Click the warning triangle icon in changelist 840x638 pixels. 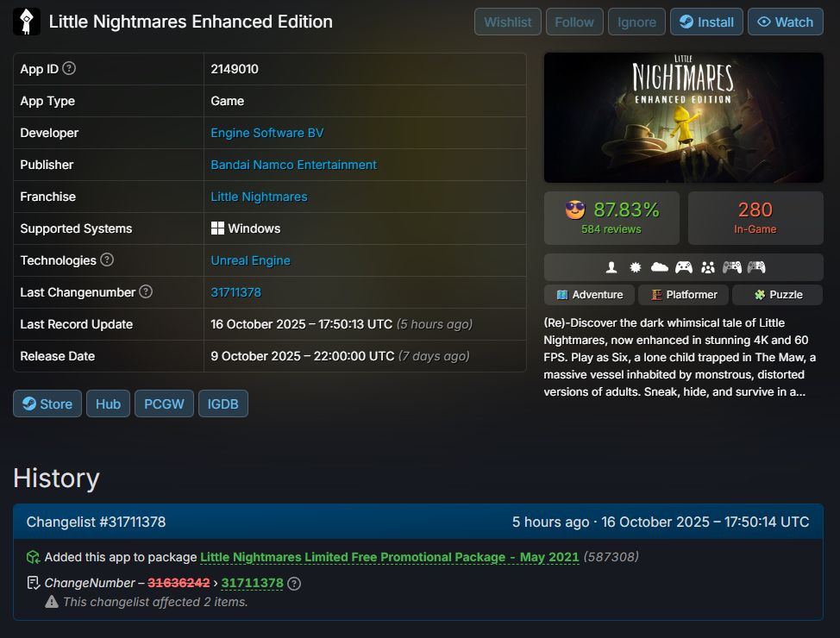tap(52, 602)
